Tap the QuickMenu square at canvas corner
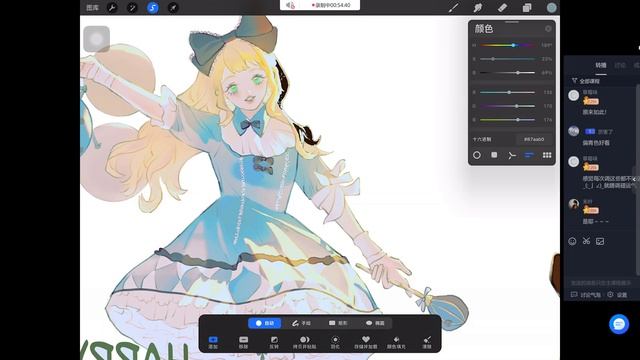 click(x=96, y=39)
